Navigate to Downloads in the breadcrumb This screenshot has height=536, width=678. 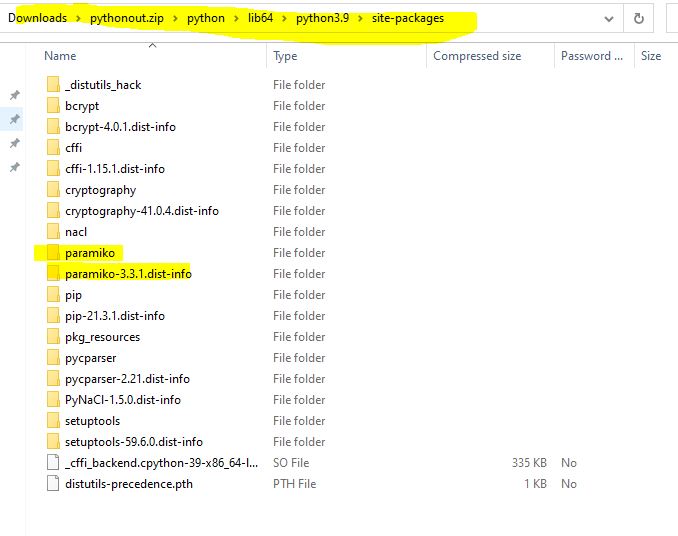coord(38,18)
